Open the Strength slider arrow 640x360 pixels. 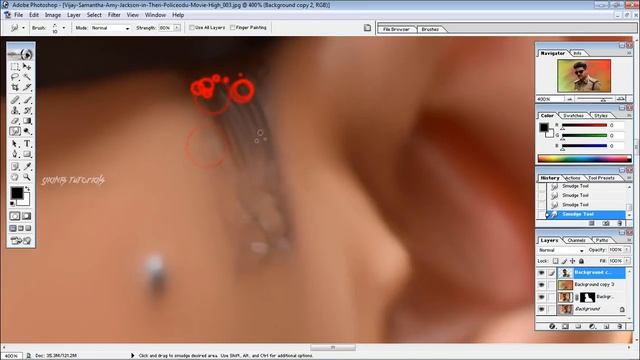point(177,28)
